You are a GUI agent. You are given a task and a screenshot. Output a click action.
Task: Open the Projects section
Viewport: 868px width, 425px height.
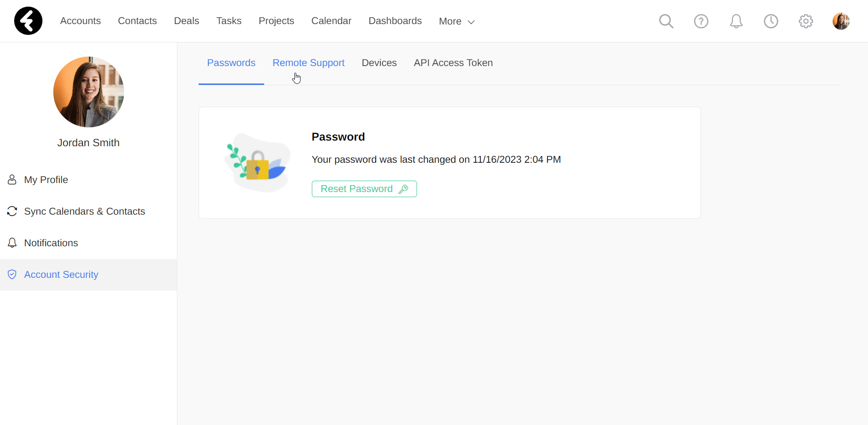(x=276, y=21)
